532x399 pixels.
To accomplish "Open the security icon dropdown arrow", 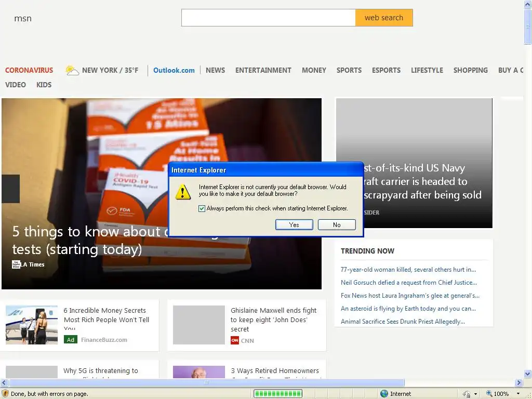I will tap(476, 394).
